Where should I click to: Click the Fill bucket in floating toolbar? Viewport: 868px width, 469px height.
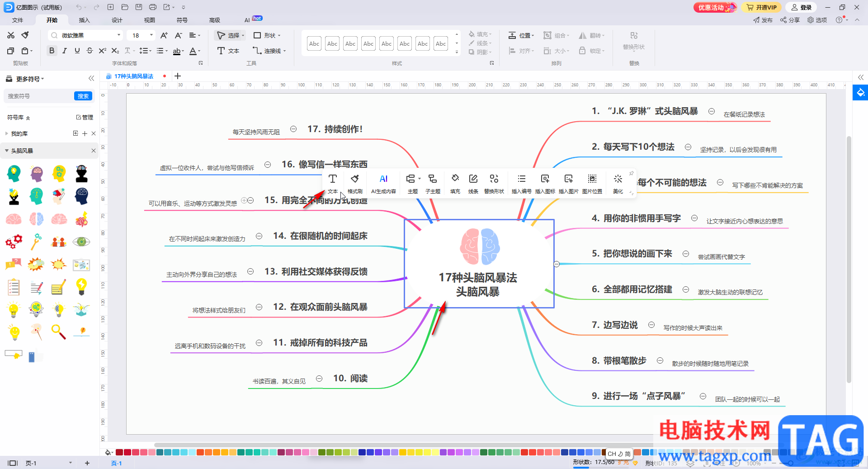455,184
